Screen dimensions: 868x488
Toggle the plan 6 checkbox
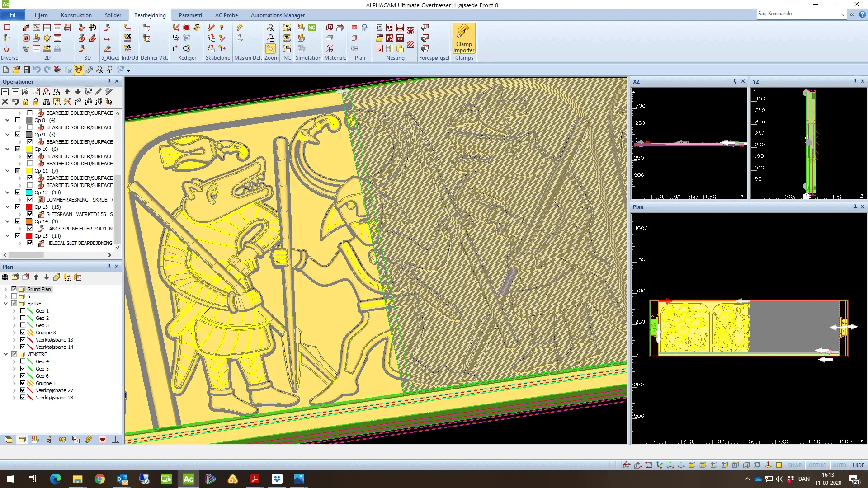point(14,296)
